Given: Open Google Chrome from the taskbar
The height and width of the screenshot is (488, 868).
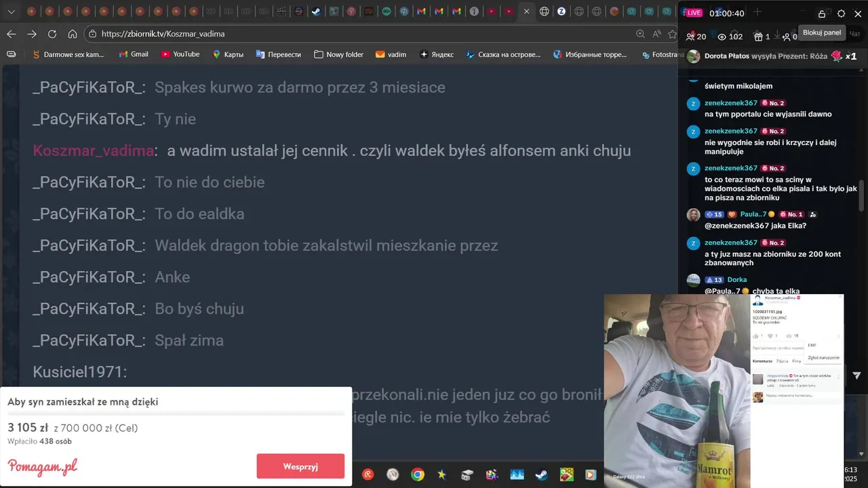Looking at the screenshot, I should point(418,474).
